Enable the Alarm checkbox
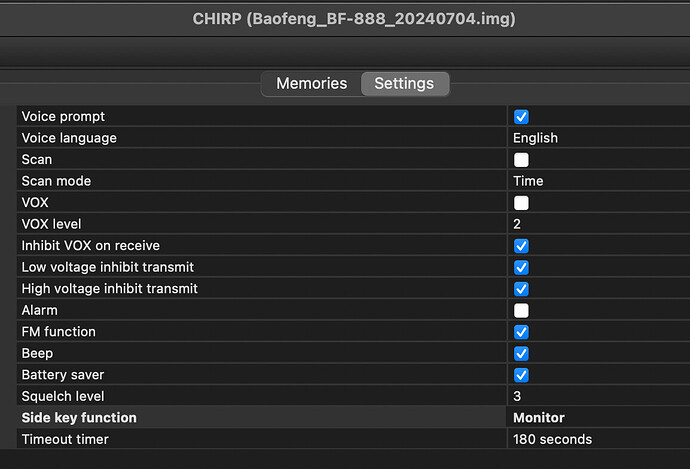690x469 pixels. tap(521, 311)
